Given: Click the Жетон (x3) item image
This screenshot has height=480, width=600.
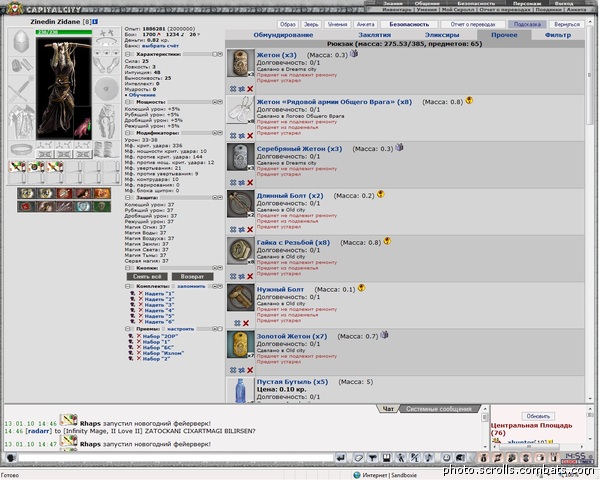Looking at the screenshot, I should pyautogui.click(x=240, y=63).
